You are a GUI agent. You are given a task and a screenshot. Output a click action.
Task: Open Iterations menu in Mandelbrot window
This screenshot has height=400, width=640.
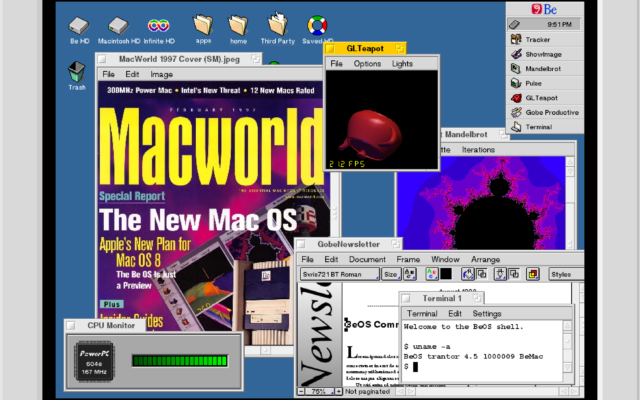pos(478,150)
